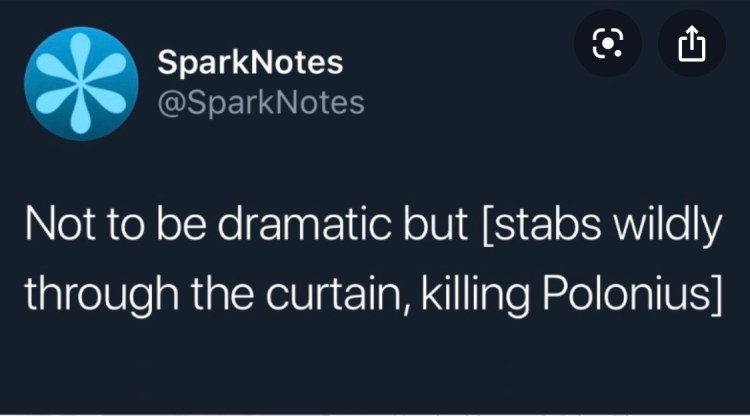Open the @SparkNotes handle link

(260, 102)
